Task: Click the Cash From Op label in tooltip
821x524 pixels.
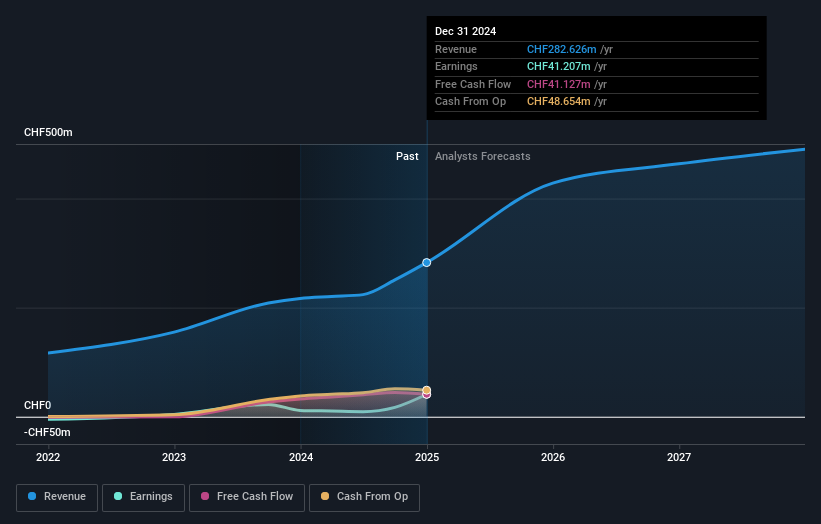Action: [470, 102]
